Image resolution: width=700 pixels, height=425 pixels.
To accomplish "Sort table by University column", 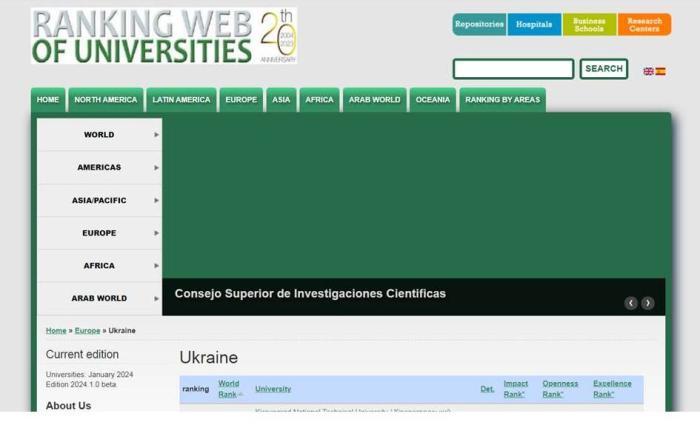I will pyautogui.click(x=273, y=389).
